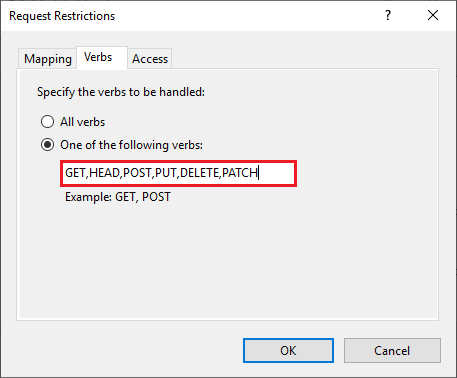The image size is (457, 378).
Task: Focus the verbs list input field
Action: click(179, 173)
